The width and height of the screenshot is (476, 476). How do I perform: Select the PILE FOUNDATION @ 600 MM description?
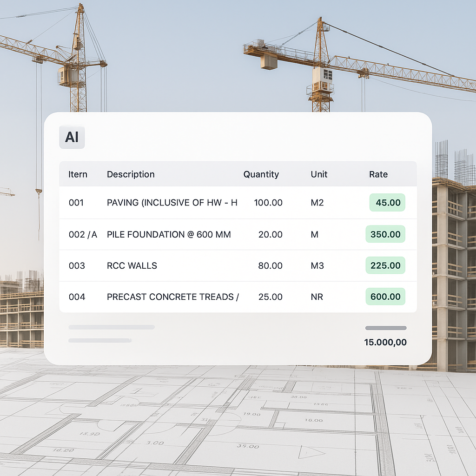[x=169, y=234]
